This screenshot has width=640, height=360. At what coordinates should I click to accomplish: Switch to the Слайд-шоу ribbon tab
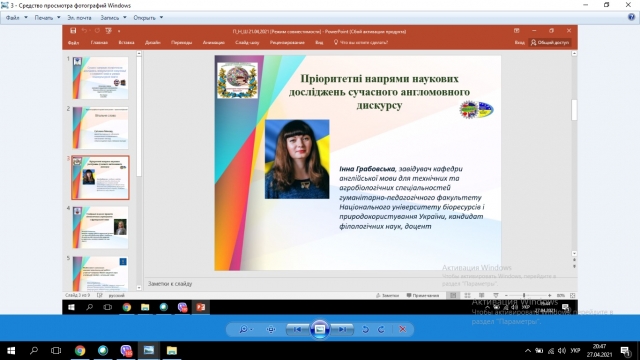[x=247, y=42]
